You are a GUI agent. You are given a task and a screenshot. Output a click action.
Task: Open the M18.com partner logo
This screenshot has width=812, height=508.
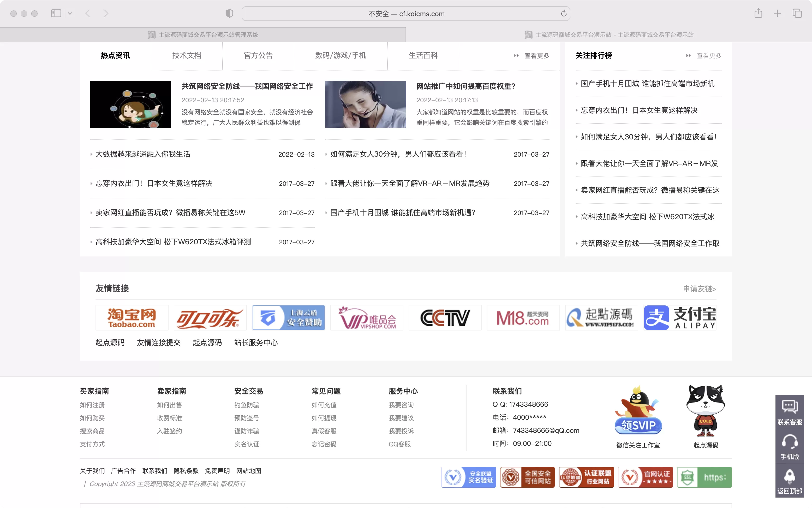coord(523,318)
